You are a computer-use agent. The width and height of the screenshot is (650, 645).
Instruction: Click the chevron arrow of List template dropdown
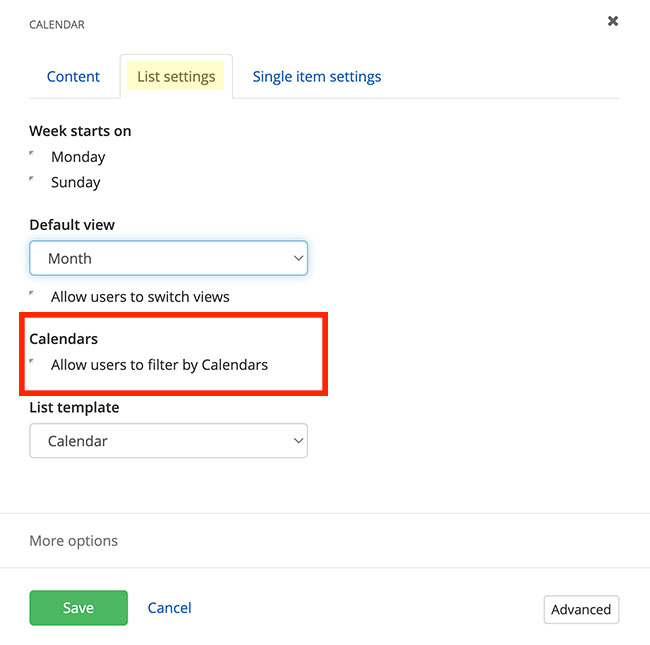298,441
